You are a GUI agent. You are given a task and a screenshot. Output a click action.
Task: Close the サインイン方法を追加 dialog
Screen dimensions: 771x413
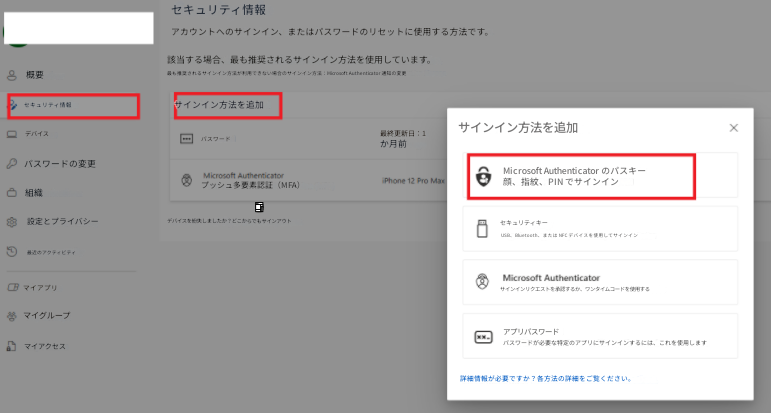[734, 128]
